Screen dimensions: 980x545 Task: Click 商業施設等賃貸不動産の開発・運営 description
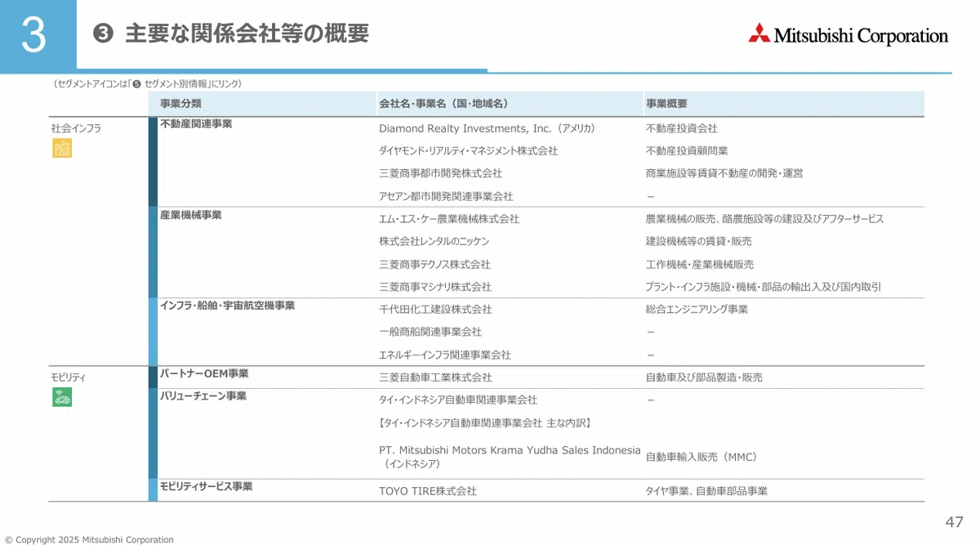[724, 174]
